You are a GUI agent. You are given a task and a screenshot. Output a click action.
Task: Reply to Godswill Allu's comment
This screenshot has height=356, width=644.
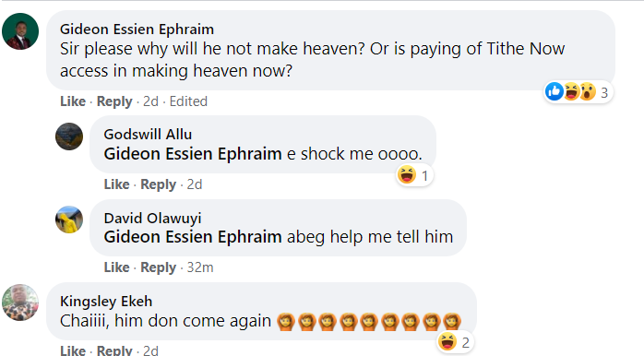point(158,184)
